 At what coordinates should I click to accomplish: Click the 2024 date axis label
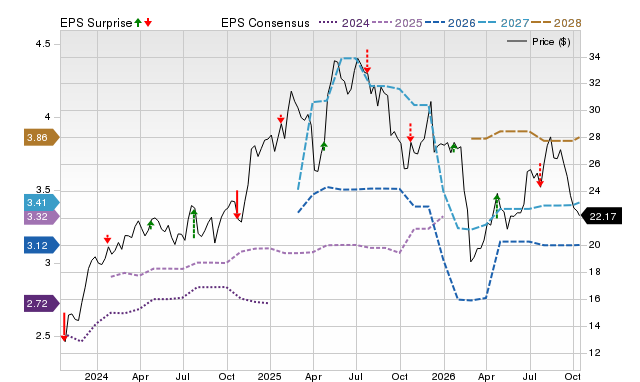coord(96,376)
